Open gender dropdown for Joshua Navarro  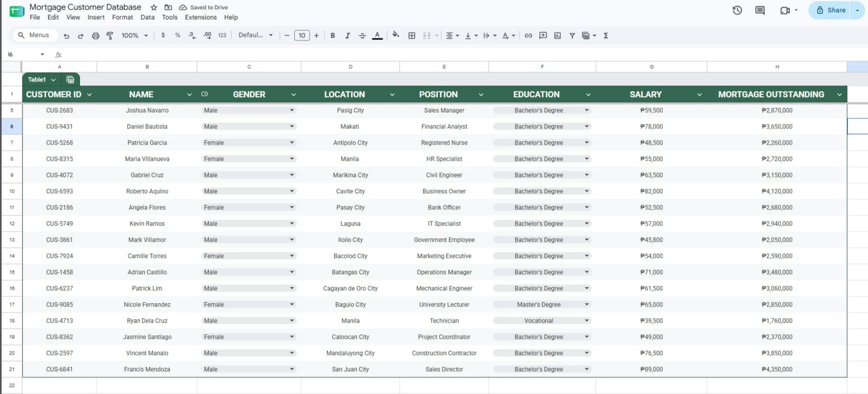(292, 110)
